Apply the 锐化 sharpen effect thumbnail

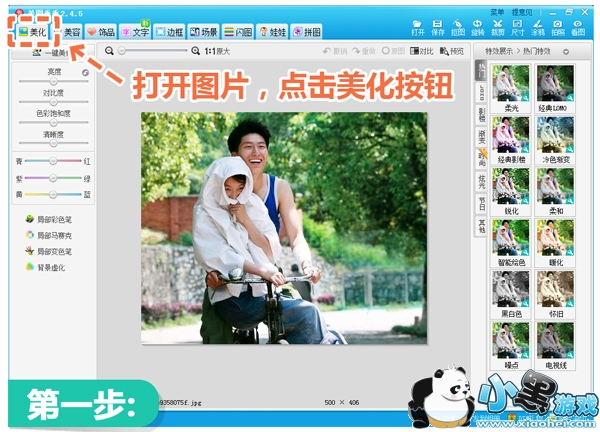(x=511, y=192)
